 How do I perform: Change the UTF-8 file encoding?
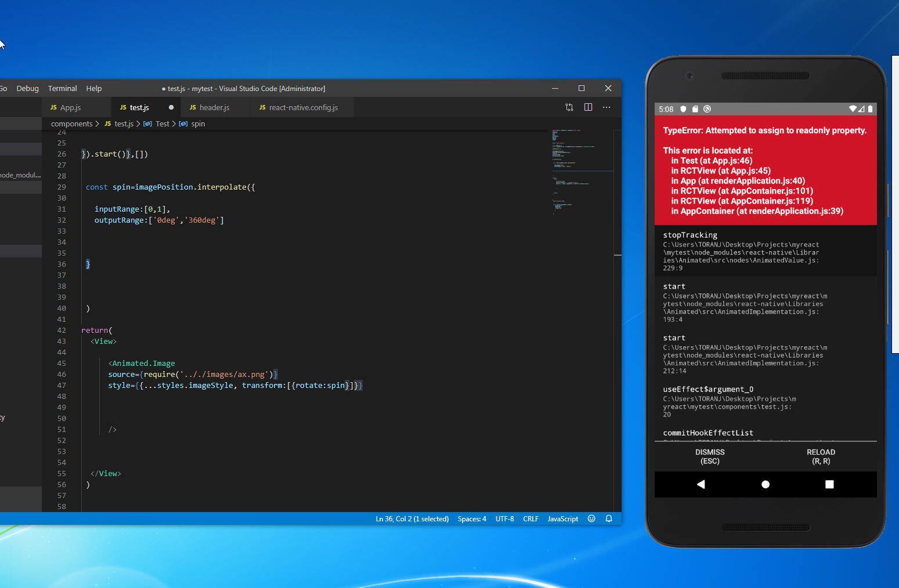[x=504, y=519]
